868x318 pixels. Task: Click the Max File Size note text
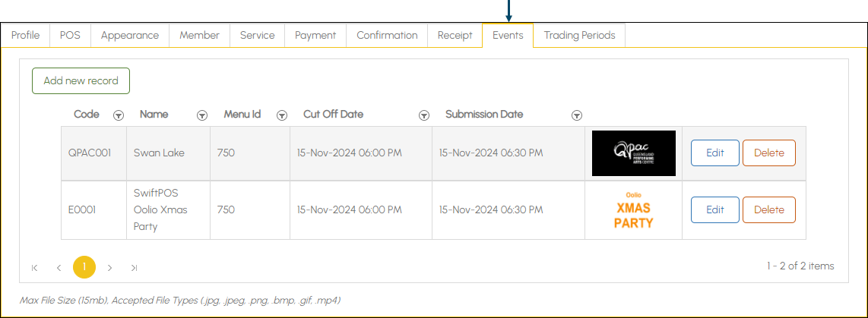click(x=180, y=301)
